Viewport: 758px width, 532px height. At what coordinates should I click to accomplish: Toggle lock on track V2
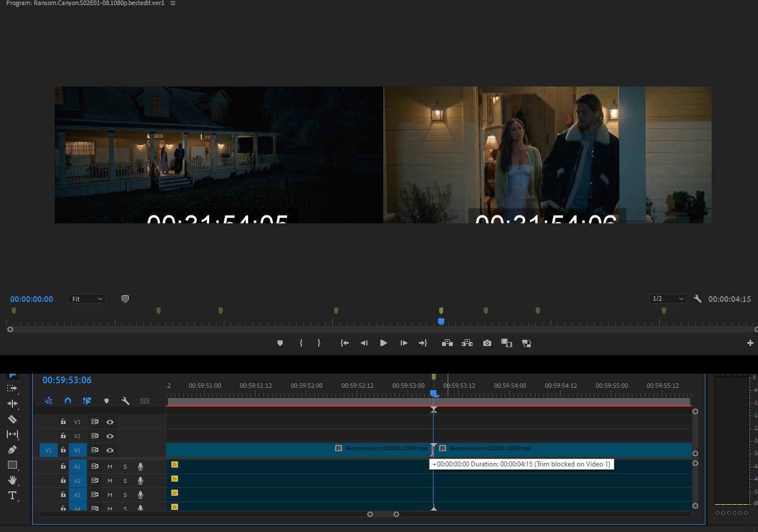coord(63,436)
